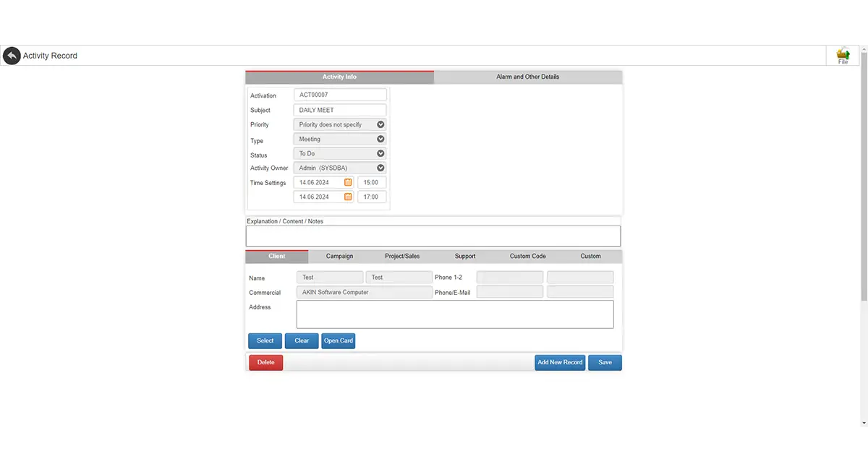Click the Add New Record button
868x472 pixels.
coord(560,362)
